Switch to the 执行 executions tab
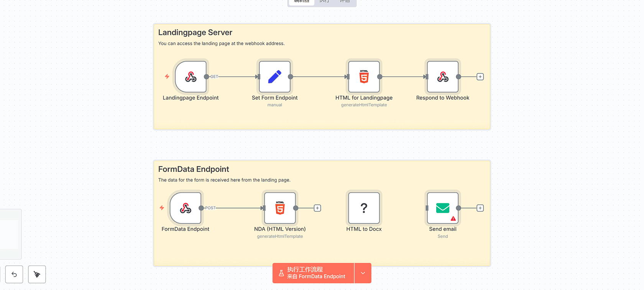The image size is (644, 290). (324, 2)
